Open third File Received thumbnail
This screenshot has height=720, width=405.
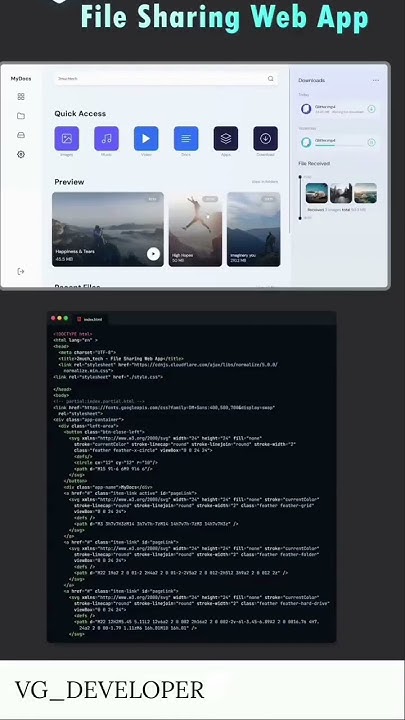coord(366,193)
